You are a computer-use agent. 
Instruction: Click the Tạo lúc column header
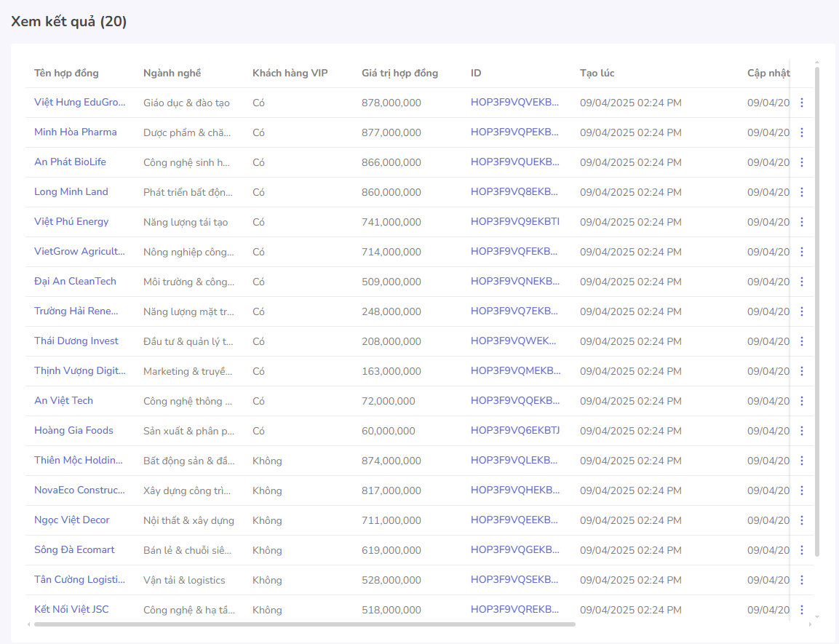click(x=597, y=73)
